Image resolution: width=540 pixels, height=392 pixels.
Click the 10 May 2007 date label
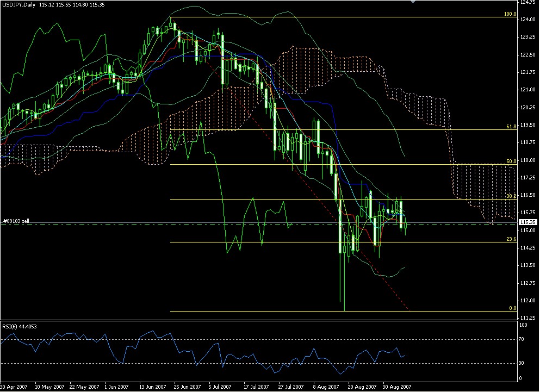[49, 387]
